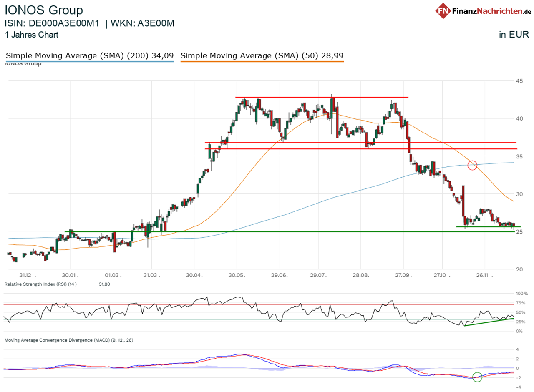Toggle the Simple Moving Average (SMA) 50 indicator
The height and width of the screenshot is (392, 534).
[262, 55]
